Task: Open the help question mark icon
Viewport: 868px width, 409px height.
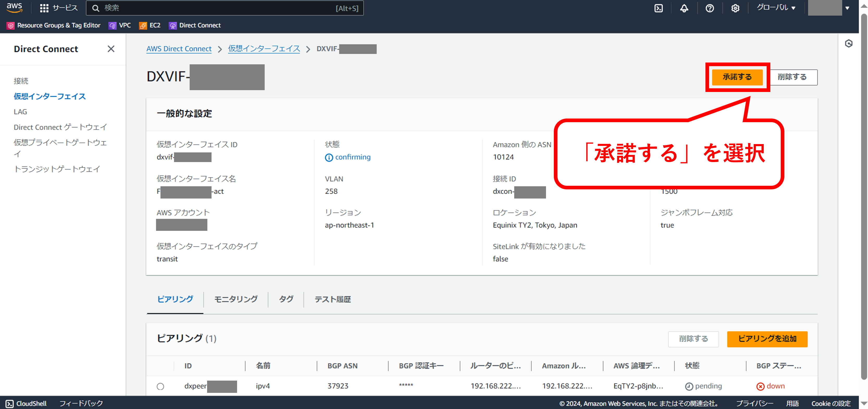Action: pyautogui.click(x=710, y=8)
